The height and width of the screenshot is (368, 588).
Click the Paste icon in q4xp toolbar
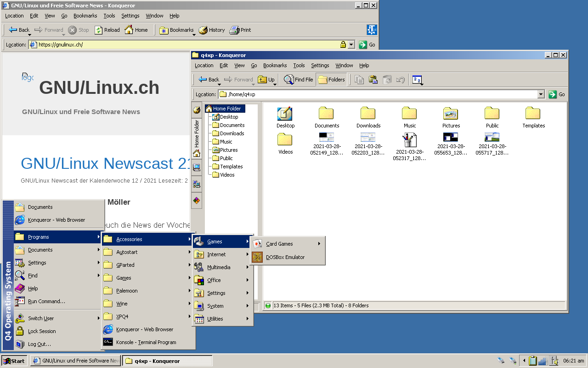[x=373, y=80]
